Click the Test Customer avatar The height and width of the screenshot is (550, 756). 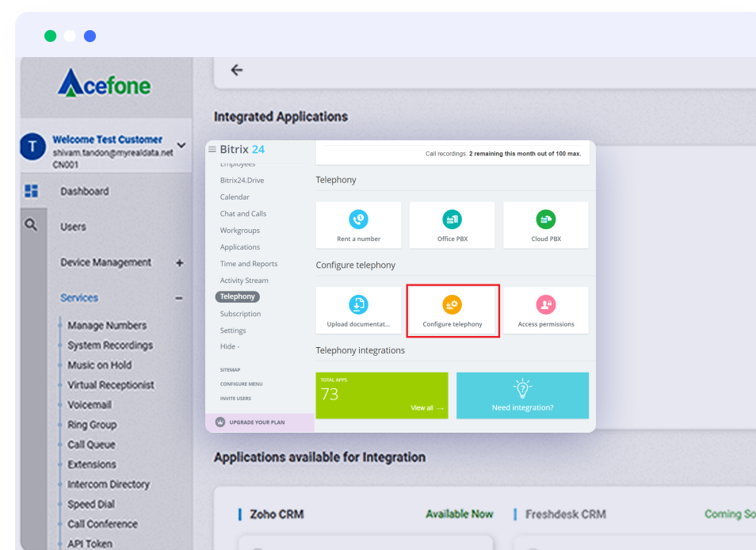(x=32, y=147)
